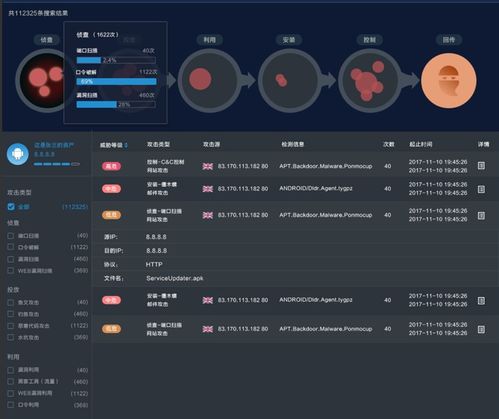Check 口令利用 (369) filter

click(11, 405)
